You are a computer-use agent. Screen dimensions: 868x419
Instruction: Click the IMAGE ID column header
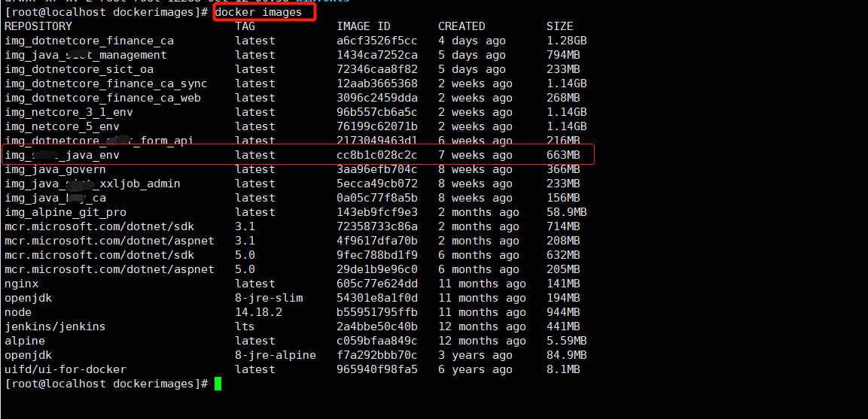pyautogui.click(x=364, y=26)
